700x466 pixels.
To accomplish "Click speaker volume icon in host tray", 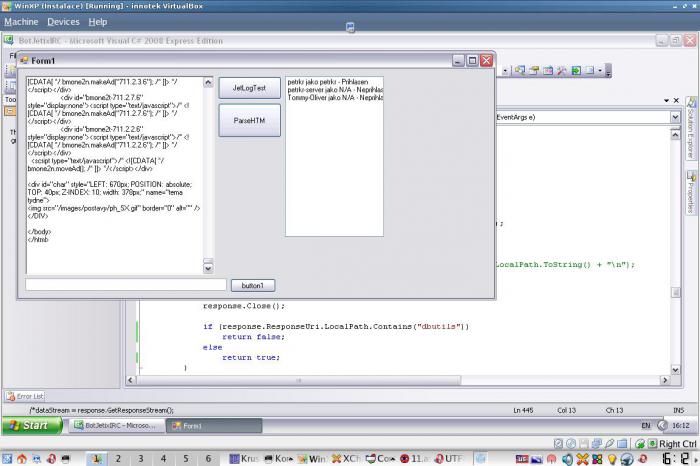I will (x=567, y=459).
